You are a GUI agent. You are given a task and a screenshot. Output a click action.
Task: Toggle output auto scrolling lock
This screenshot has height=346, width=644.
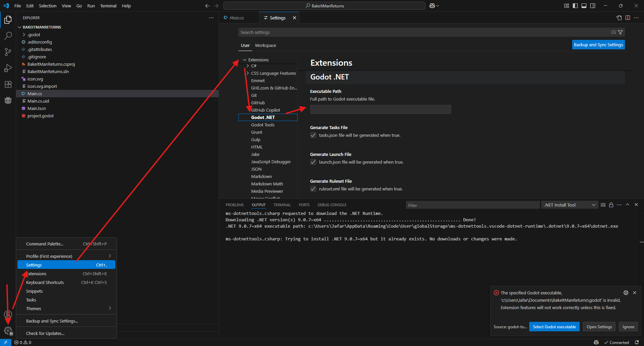(611, 205)
